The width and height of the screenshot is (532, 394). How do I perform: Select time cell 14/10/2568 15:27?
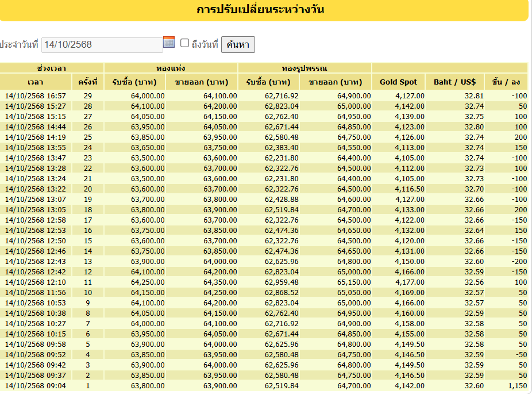36,106
